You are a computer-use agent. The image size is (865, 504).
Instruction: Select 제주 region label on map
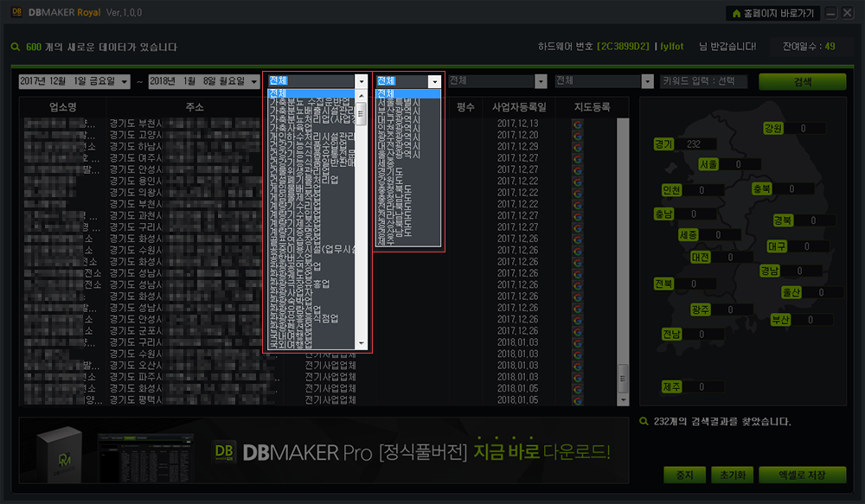point(671,387)
